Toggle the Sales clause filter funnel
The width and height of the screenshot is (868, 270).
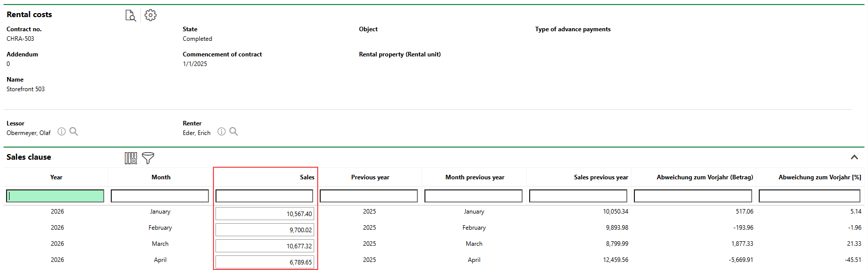[x=148, y=158]
